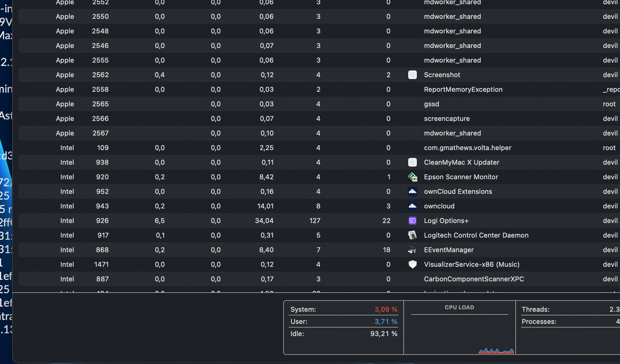This screenshot has height=364, width=620.
Task: Select the CarbonComponentScannerXPC process row
Action: [474, 279]
